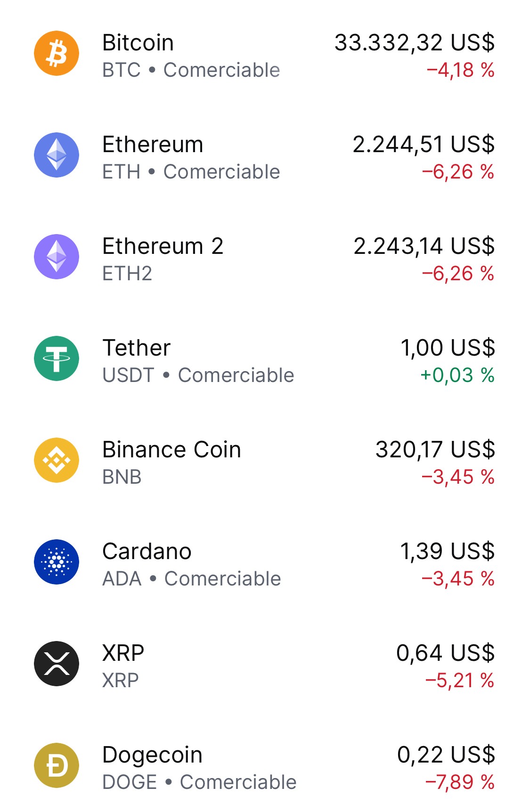530x812 pixels.
Task: Select Bitcoin price 33.332,32 US$
Action: (415, 43)
